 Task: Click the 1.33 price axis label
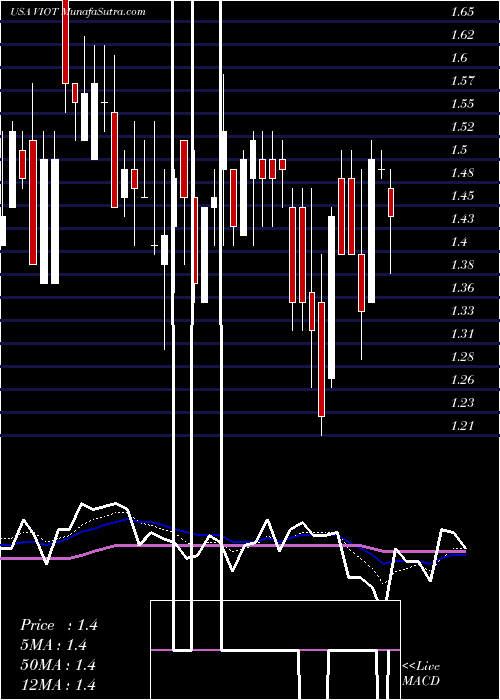tap(462, 311)
